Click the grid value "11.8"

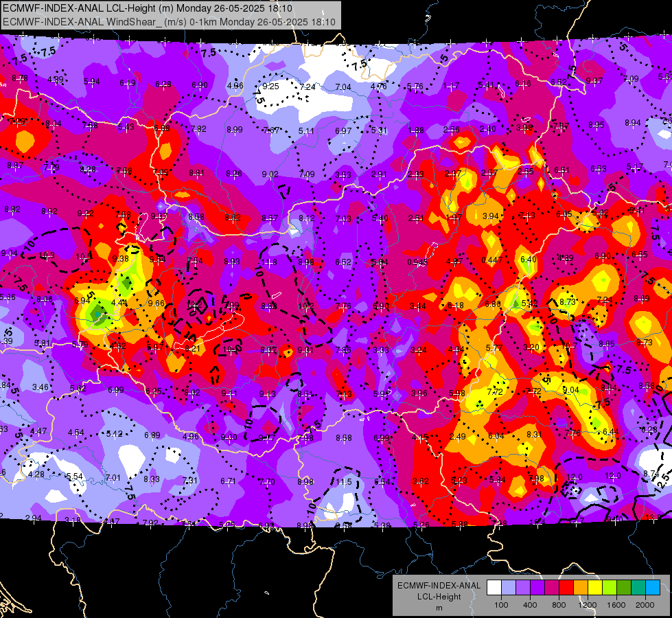pos(269,262)
